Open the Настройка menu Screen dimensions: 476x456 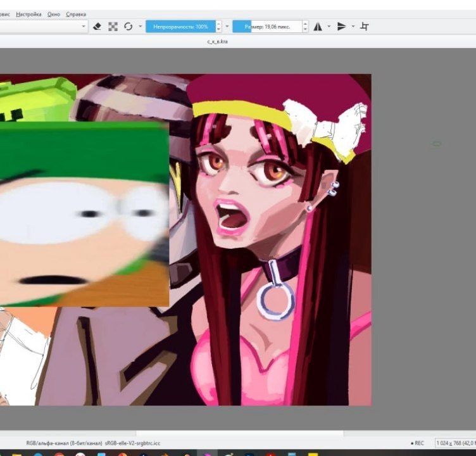pyautogui.click(x=28, y=15)
